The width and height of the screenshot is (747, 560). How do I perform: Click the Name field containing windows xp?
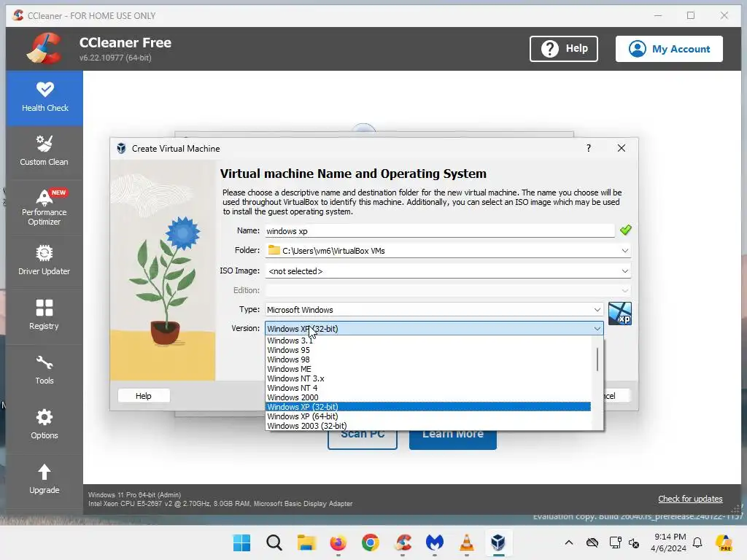pos(440,231)
